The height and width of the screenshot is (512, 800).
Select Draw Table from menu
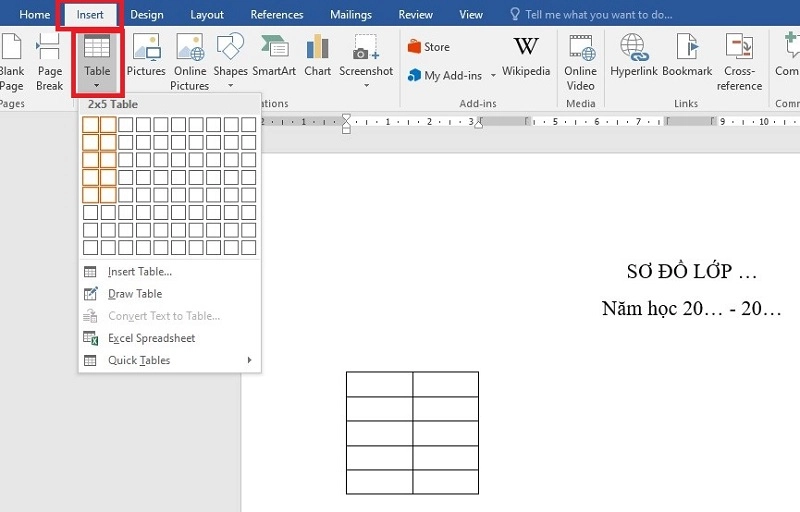[134, 294]
